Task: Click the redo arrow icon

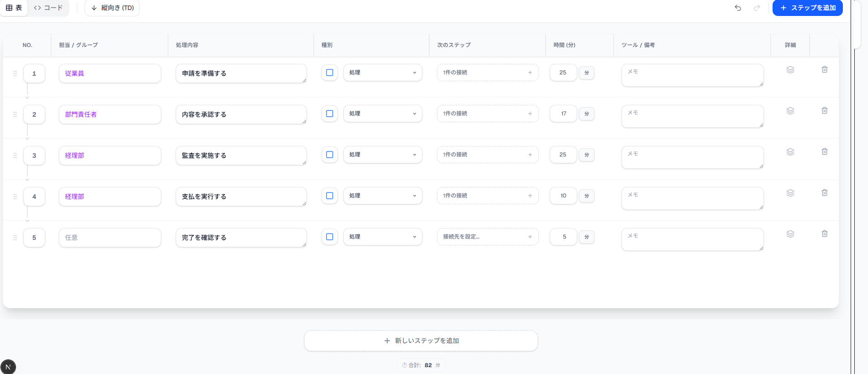Action: pyautogui.click(x=757, y=8)
